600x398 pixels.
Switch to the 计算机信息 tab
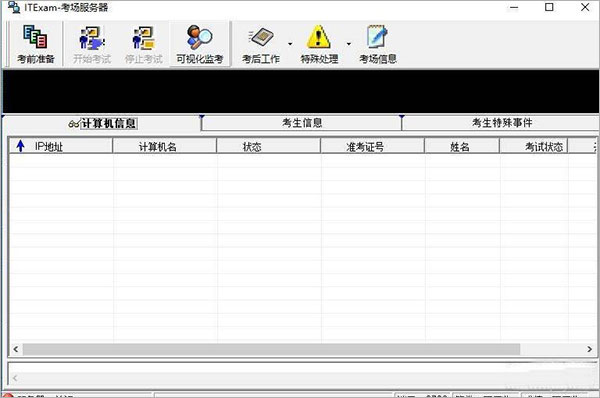tap(103, 123)
